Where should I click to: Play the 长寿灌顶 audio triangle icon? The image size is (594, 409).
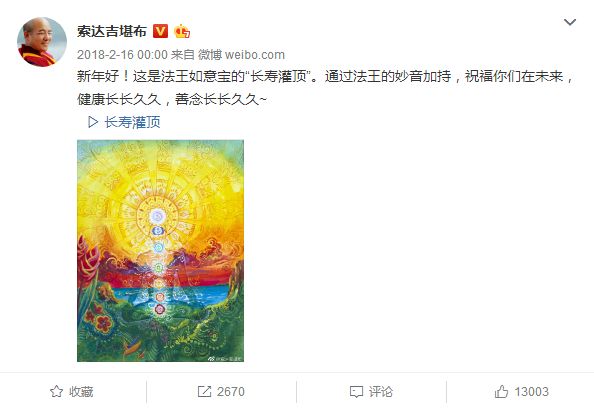pos(92,122)
